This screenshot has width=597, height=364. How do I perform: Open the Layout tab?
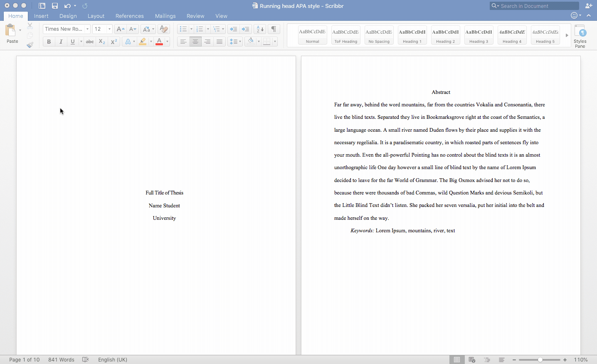point(96,16)
